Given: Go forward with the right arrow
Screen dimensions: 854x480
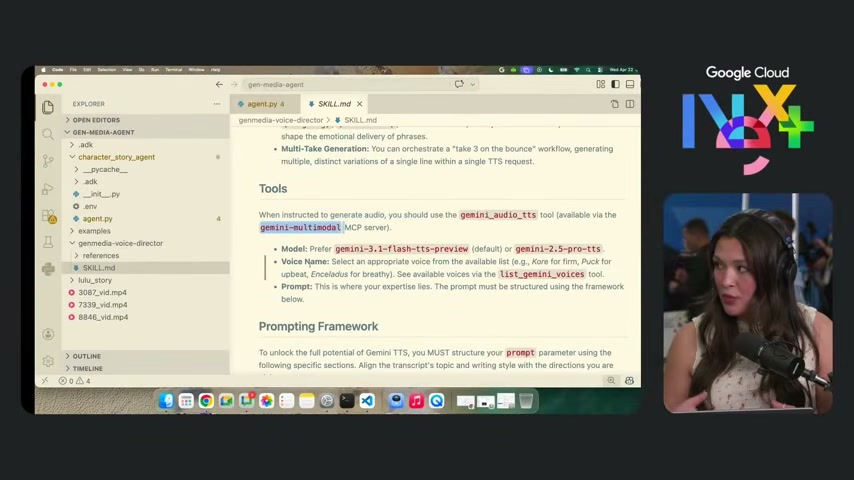Looking at the screenshot, I should tap(234, 84).
